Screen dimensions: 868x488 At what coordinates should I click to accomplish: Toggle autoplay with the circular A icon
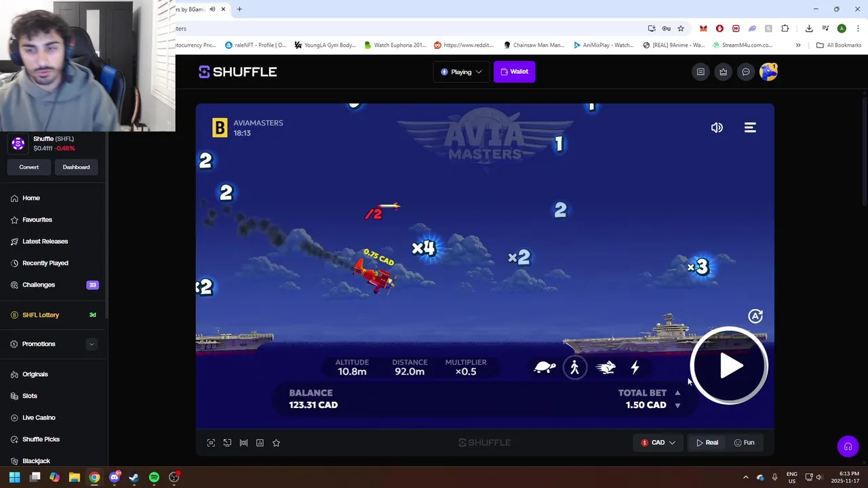coord(755,316)
